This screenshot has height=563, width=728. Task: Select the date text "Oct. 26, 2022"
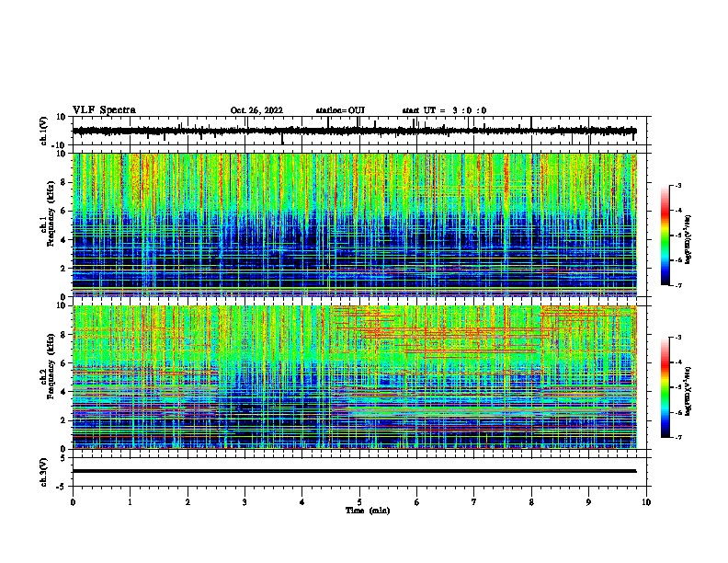pyautogui.click(x=256, y=110)
